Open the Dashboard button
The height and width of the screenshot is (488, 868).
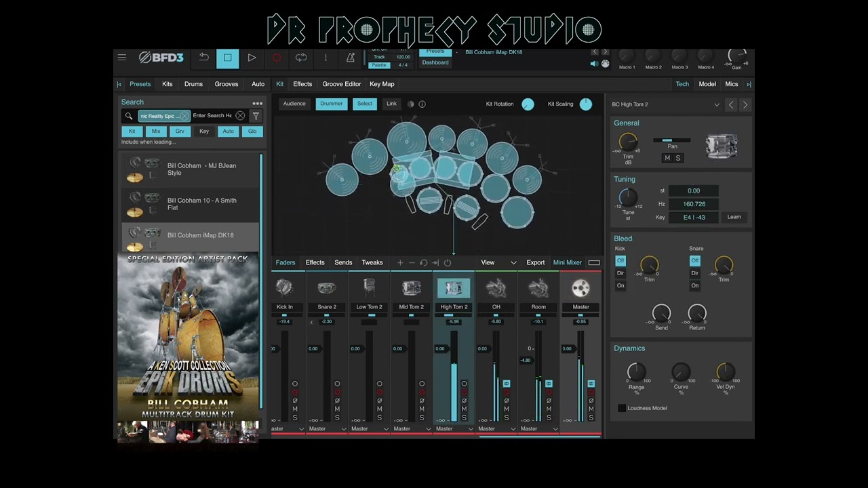click(435, 62)
